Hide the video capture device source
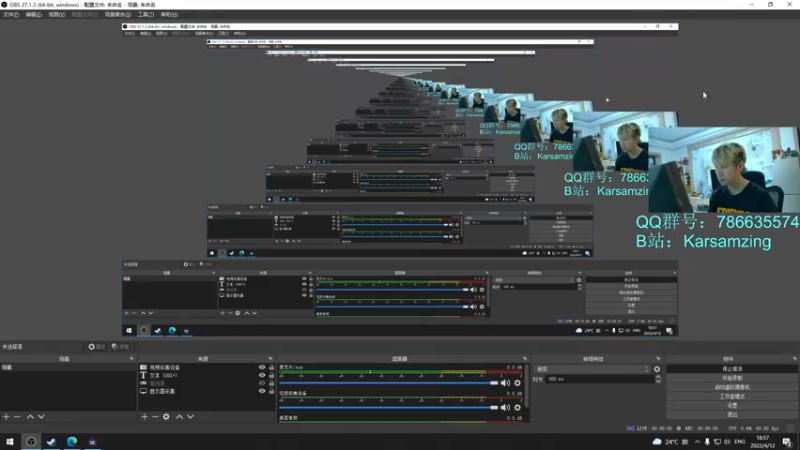This screenshot has height=450, width=800. (262, 367)
